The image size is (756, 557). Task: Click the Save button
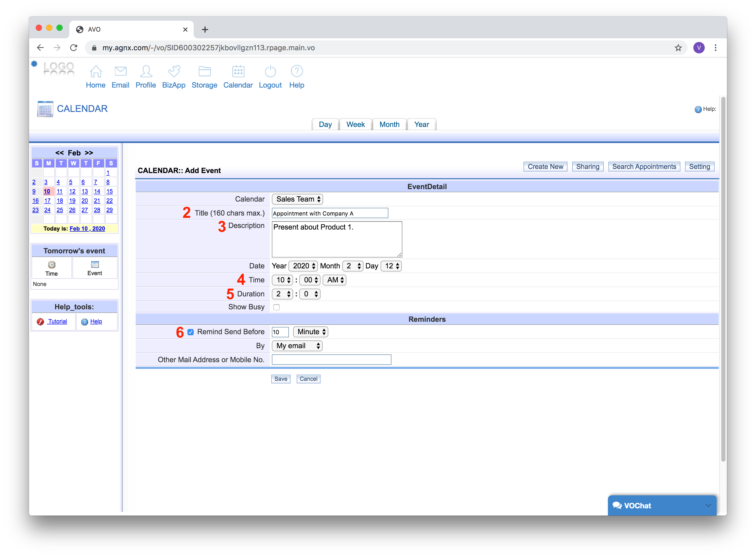pos(281,379)
